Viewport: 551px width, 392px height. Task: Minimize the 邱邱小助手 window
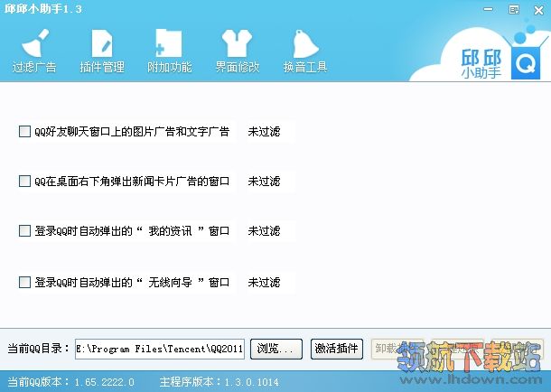point(488,9)
